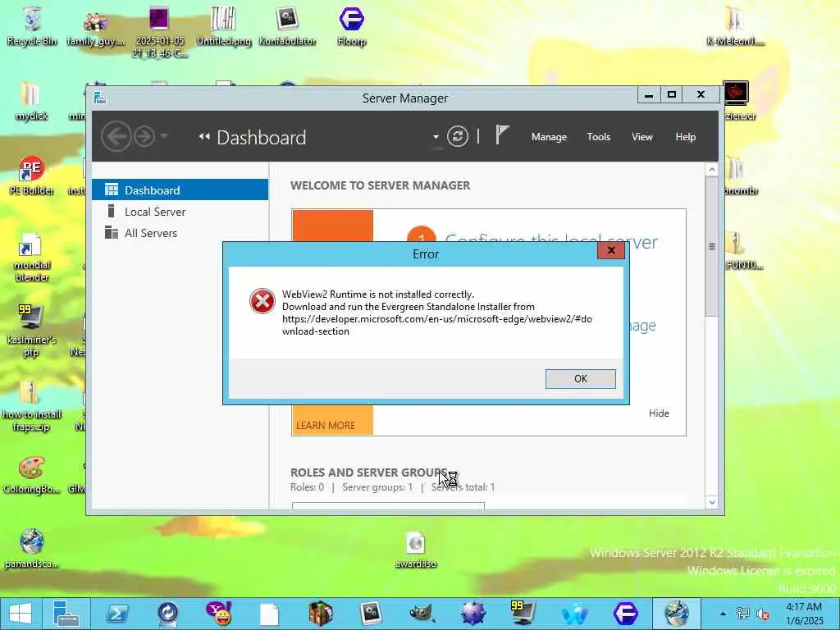Select the K-Meleon desktop folder
This screenshot has height=630, width=840.
(x=736, y=27)
